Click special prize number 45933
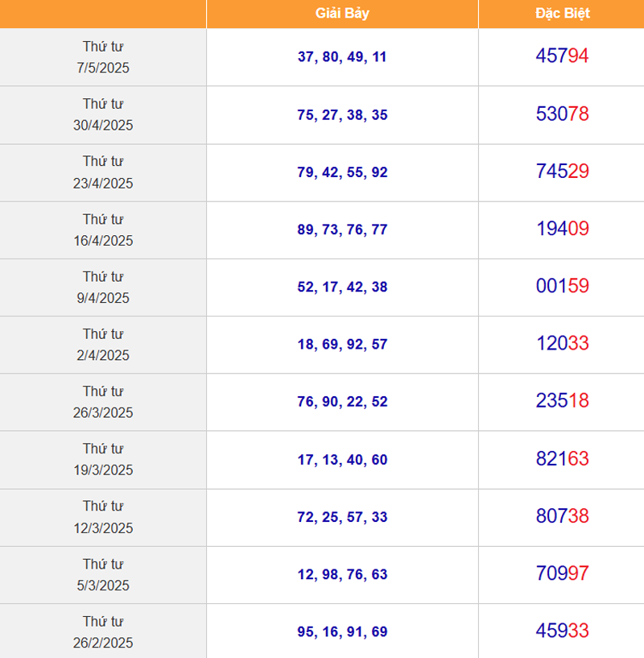This screenshot has height=658, width=644. point(562,631)
